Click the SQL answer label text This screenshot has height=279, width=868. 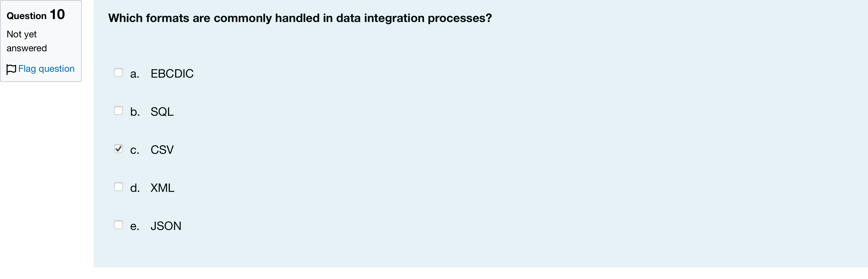click(162, 112)
